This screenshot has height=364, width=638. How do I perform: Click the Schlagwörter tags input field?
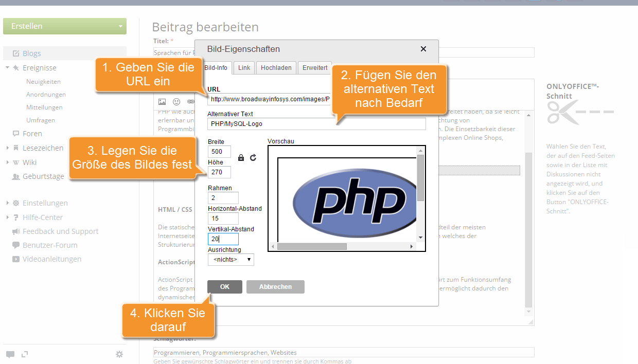(x=344, y=352)
